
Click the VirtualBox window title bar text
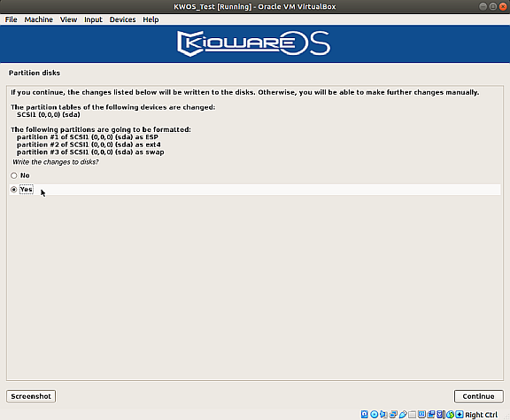255,6
